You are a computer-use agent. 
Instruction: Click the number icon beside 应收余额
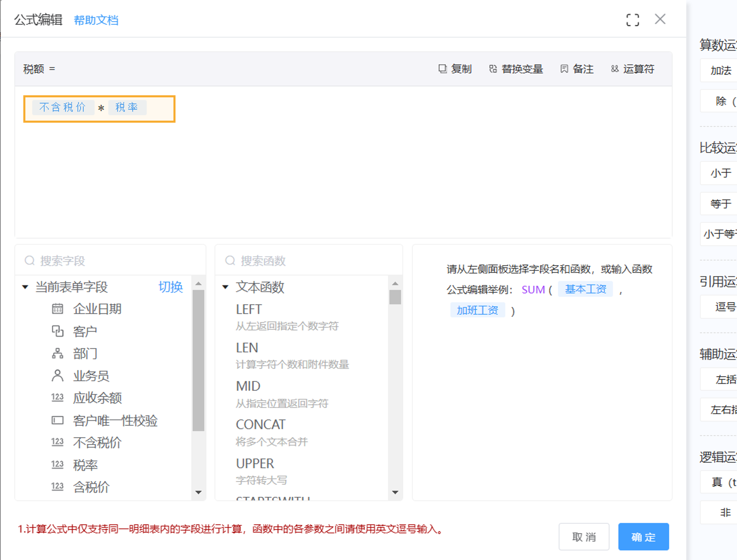tap(58, 398)
